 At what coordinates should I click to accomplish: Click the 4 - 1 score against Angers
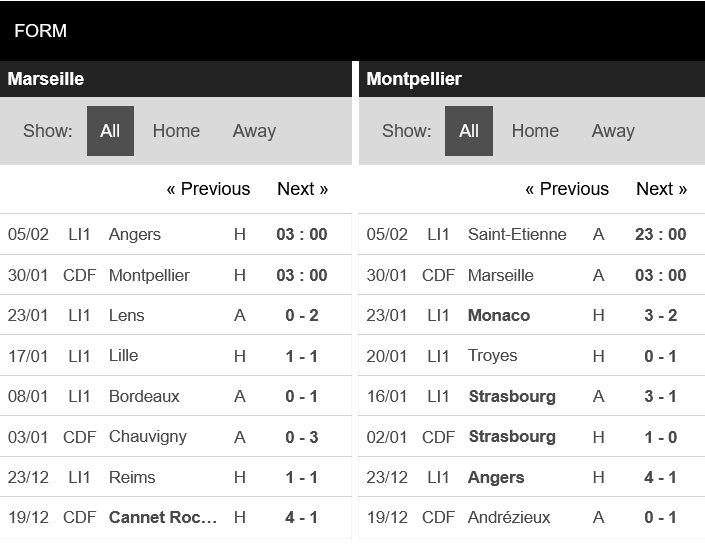(660, 477)
